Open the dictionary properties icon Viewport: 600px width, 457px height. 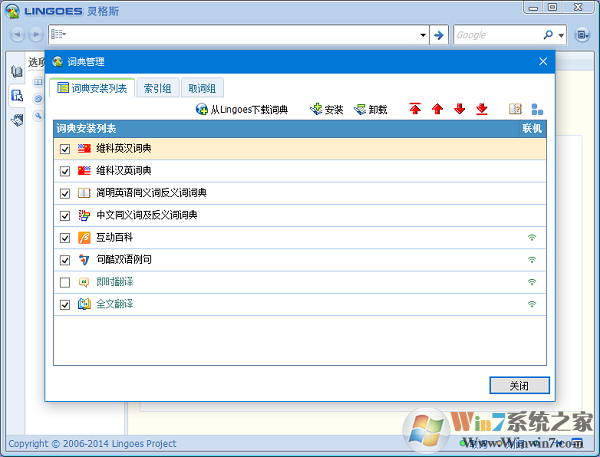click(515, 109)
